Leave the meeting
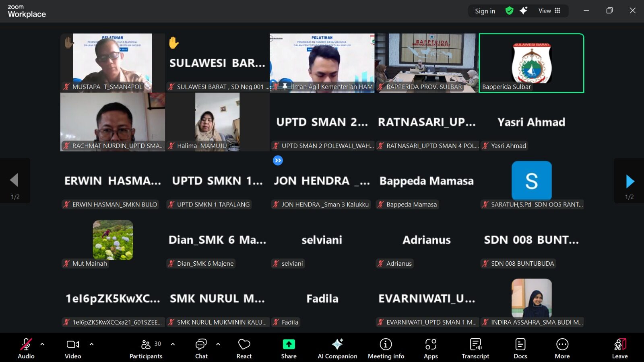Screen dimensions: 644x362 coord(619,348)
